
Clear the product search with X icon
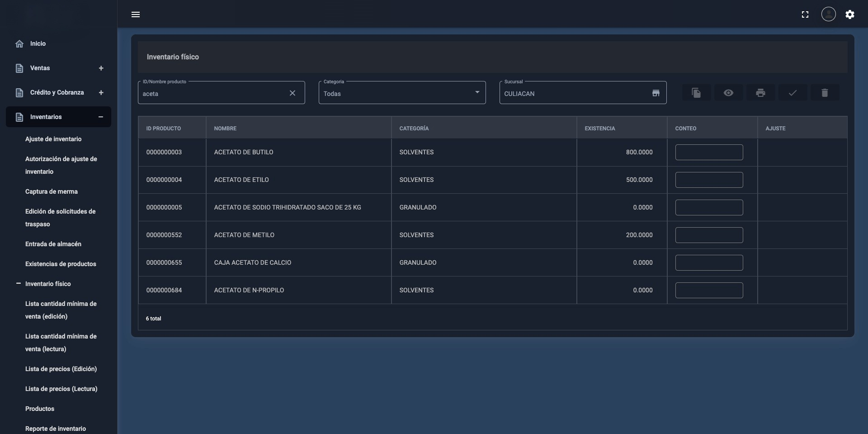[292, 93]
